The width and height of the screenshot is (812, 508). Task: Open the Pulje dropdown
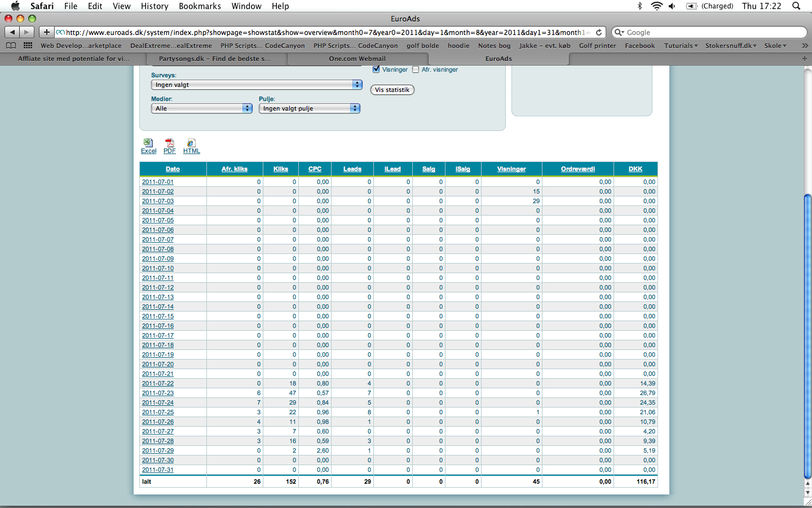(x=309, y=108)
